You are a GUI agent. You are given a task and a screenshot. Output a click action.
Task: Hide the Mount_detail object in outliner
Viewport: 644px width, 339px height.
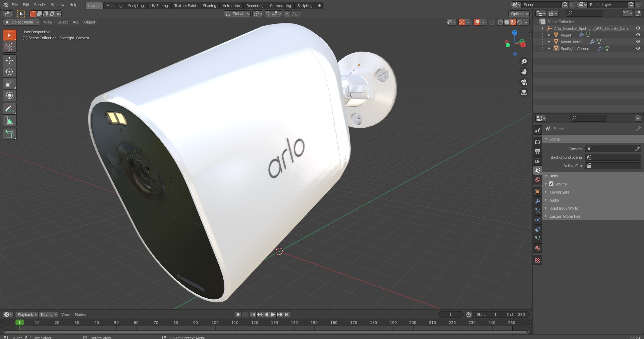pos(638,42)
